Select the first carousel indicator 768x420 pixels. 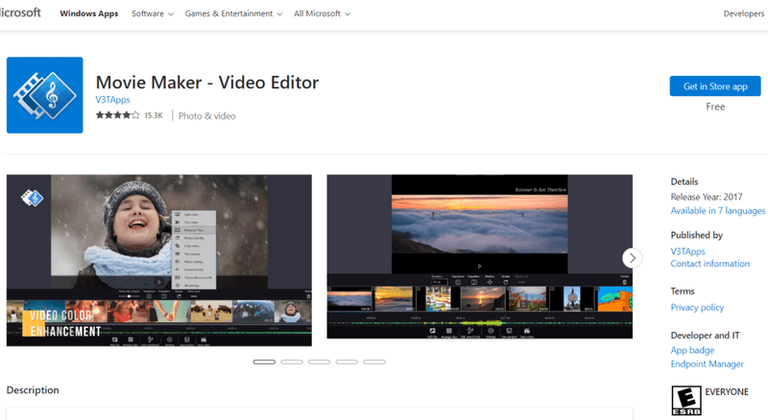(264, 362)
